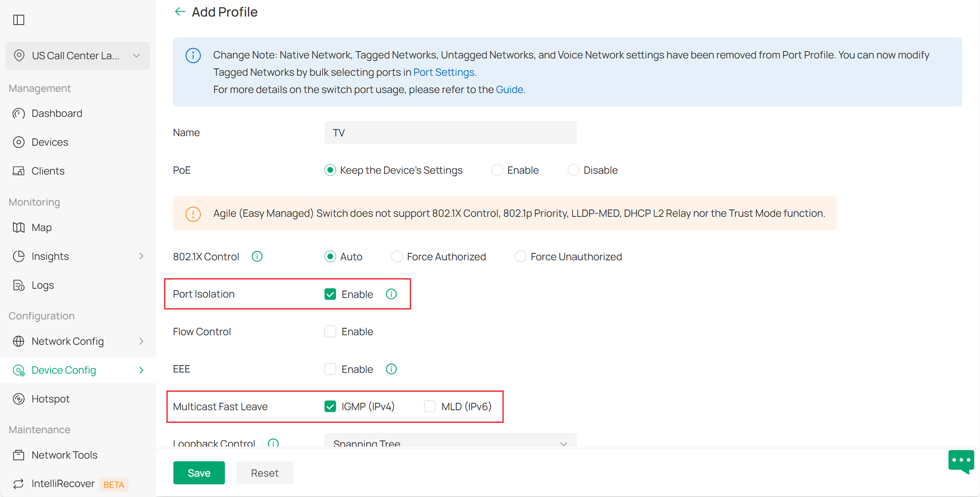Open the Guide link
The image size is (980, 497).
point(509,89)
